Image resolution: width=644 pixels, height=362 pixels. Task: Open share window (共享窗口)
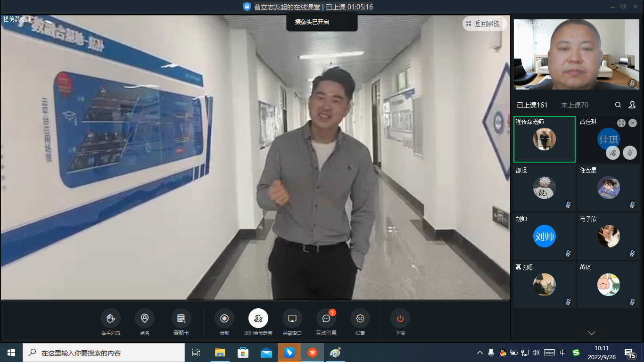292,319
